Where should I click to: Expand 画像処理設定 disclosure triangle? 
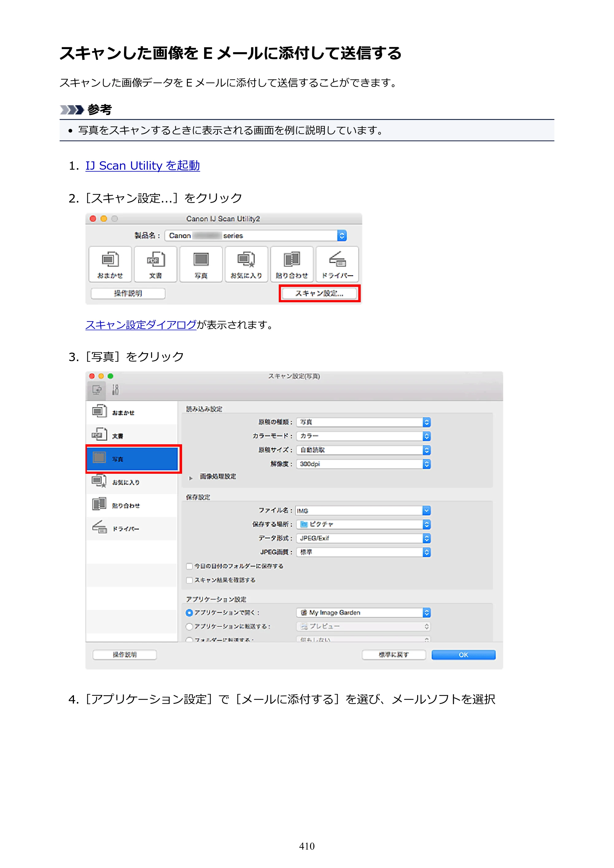tap(191, 478)
